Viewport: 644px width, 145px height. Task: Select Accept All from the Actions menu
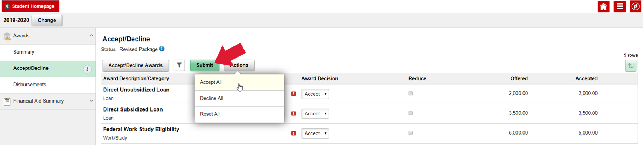click(x=211, y=82)
